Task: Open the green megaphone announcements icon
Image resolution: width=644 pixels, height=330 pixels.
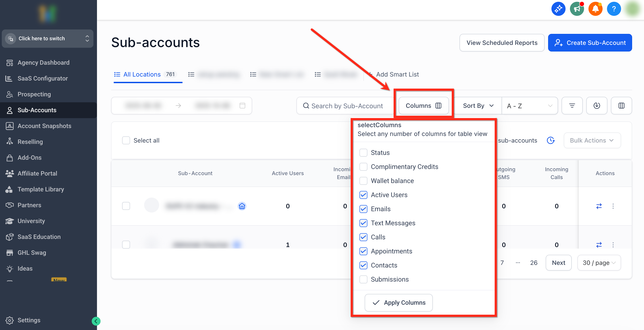Action: (x=577, y=9)
